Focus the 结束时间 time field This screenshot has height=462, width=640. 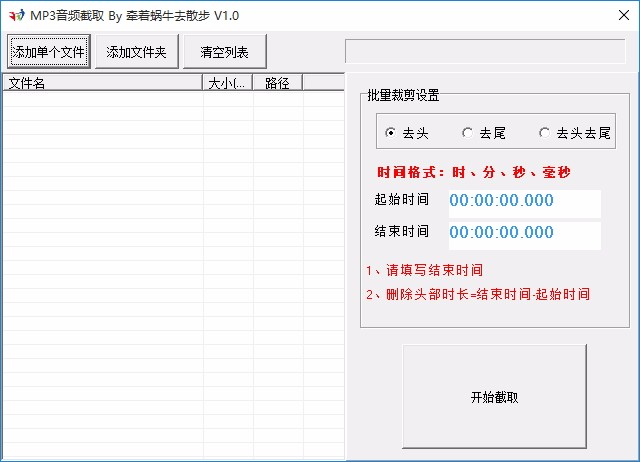tap(524, 235)
